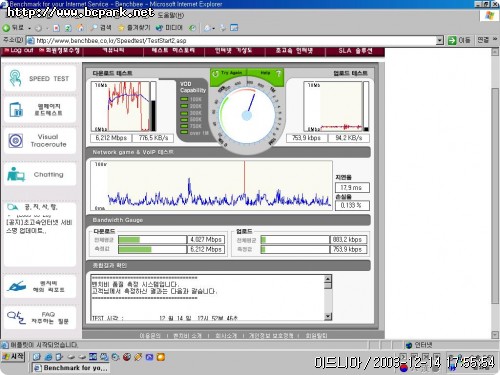Open the mail icon dropdown arrow in the toolbar
The width and height of the screenshot is (500, 375).
(x=214, y=28)
